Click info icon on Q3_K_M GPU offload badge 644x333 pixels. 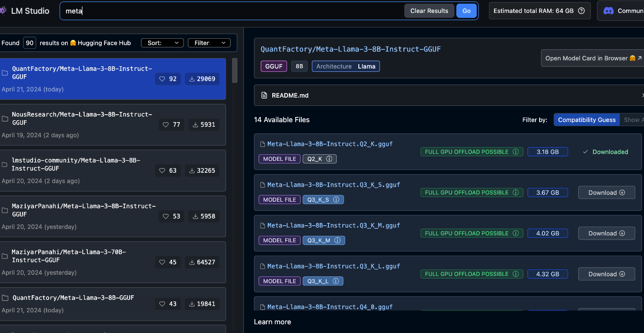516,233
